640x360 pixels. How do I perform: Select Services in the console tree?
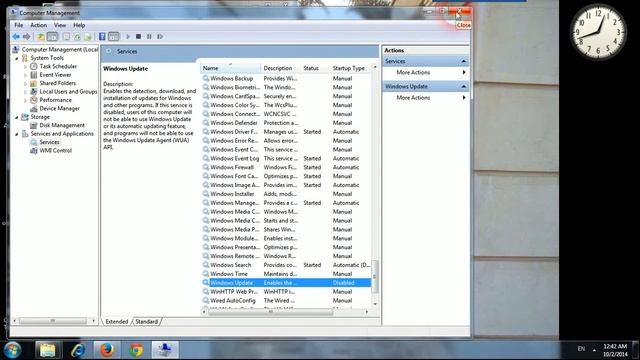49,142
